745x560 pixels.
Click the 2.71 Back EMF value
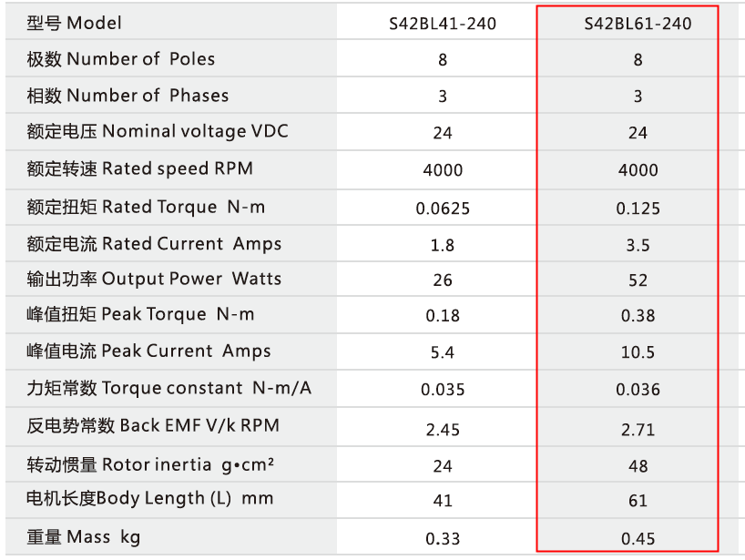point(638,430)
